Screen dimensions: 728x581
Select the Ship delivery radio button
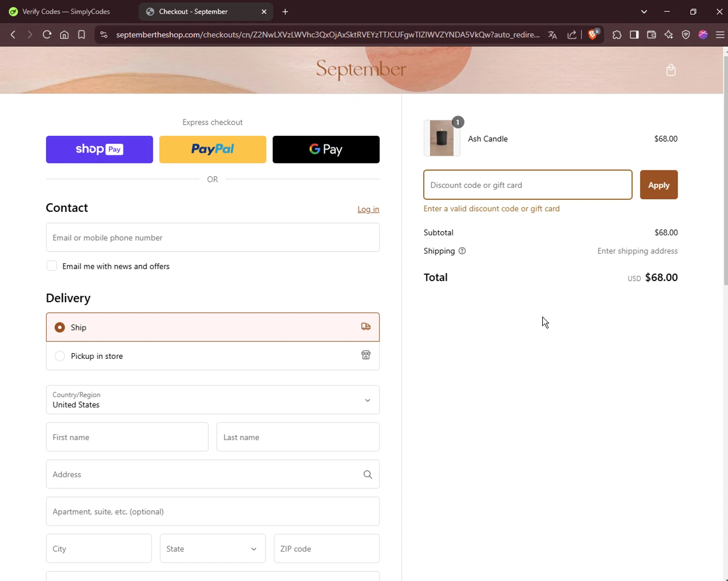(60, 327)
